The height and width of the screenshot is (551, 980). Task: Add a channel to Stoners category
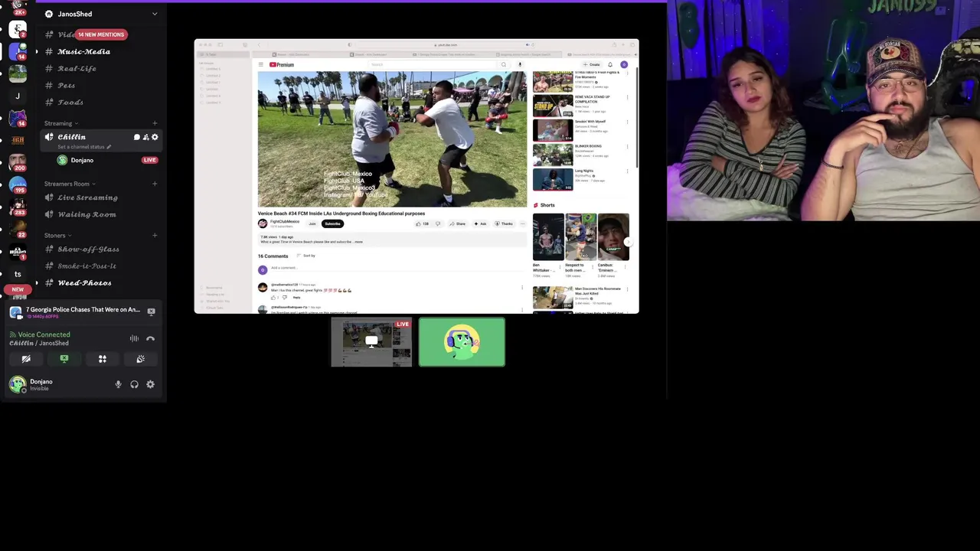[155, 235]
